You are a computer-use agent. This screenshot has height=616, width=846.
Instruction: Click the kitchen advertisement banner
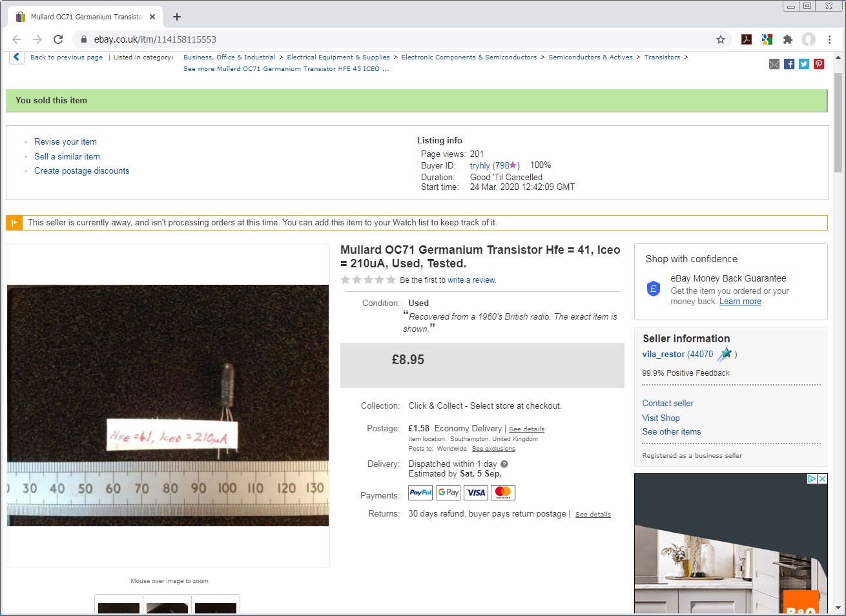[x=731, y=544]
